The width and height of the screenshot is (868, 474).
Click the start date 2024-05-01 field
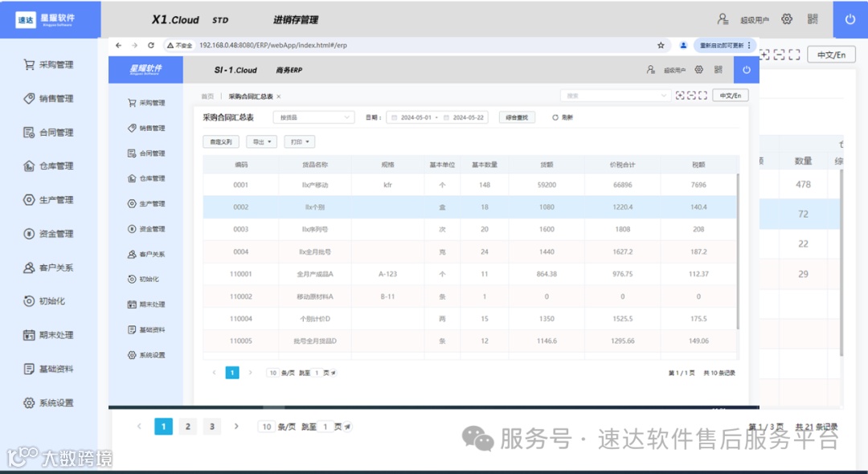tap(416, 117)
